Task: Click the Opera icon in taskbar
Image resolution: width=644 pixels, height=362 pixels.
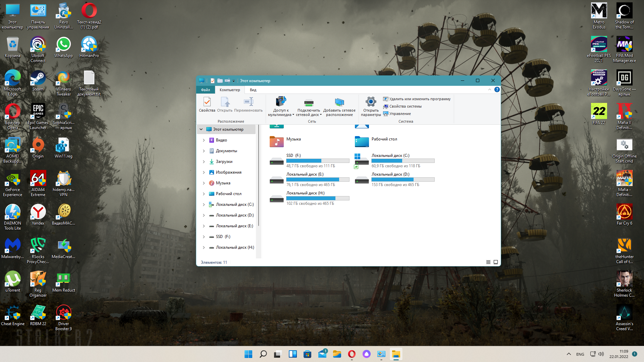Action: [352, 354]
